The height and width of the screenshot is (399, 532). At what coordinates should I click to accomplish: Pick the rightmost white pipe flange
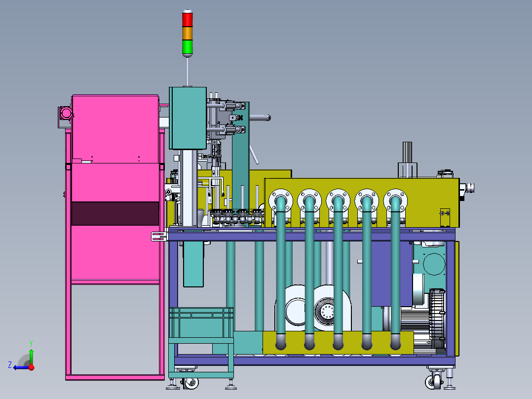(395, 200)
